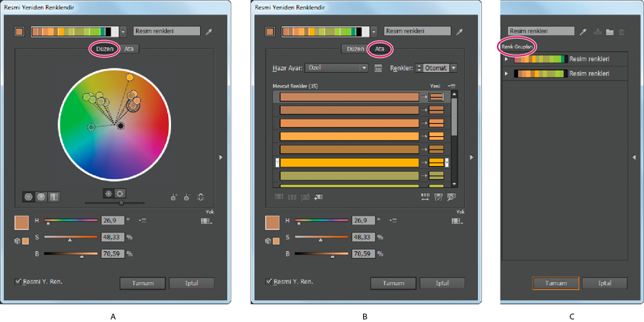Open swatch library grid dropdown in dialog A
Image resolution: width=644 pixels, height=322 pixels.
(207, 221)
